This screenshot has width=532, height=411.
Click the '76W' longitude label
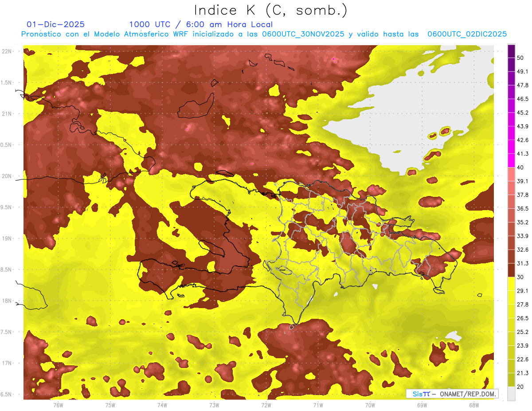[x=58, y=405]
